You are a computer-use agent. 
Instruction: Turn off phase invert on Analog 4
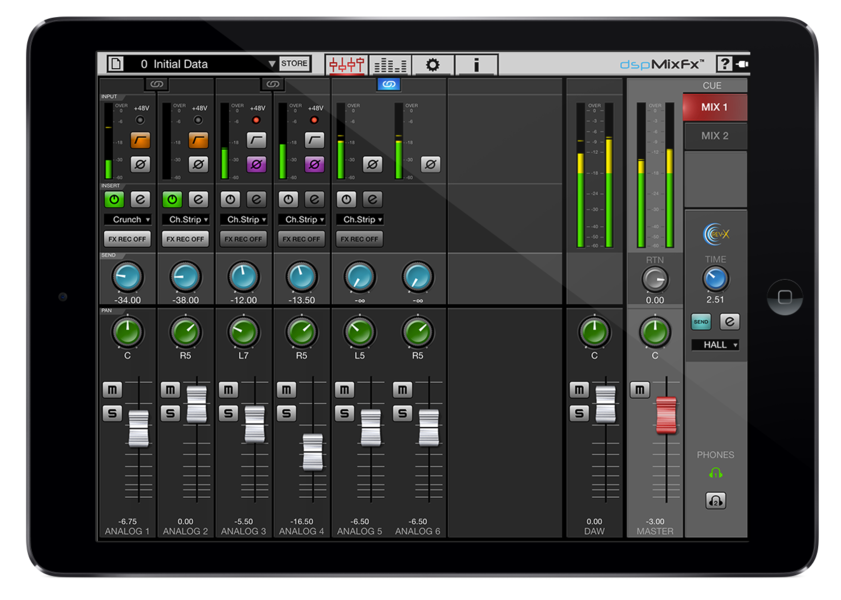(x=314, y=164)
